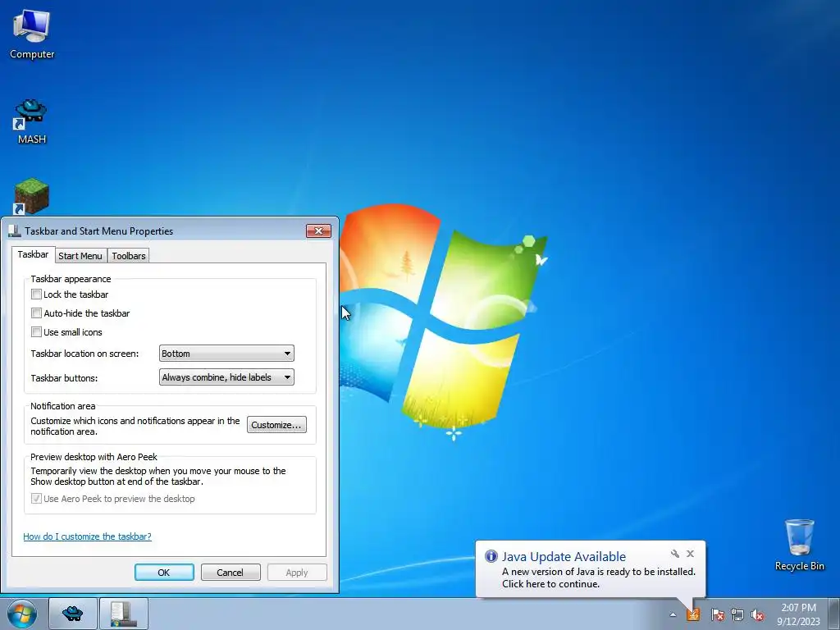
Task: Click the Java Update tray icon
Action: pyautogui.click(x=693, y=614)
